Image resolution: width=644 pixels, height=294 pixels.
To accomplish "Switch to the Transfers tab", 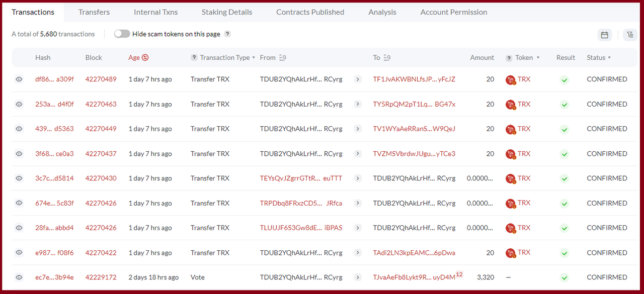I will (x=94, y=12).
